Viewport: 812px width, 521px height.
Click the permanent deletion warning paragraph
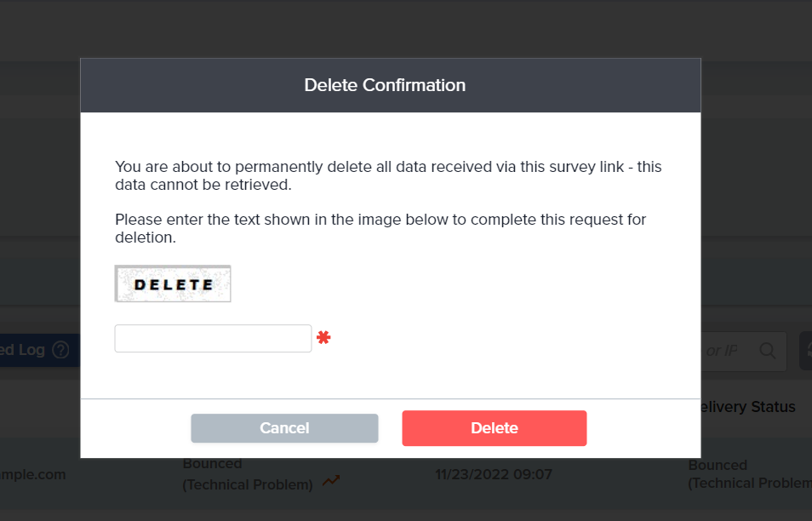coord(388,175)
